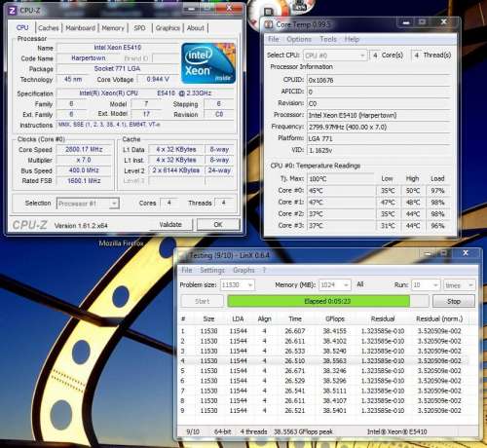Close the LinX testing window

click(466, 253)
